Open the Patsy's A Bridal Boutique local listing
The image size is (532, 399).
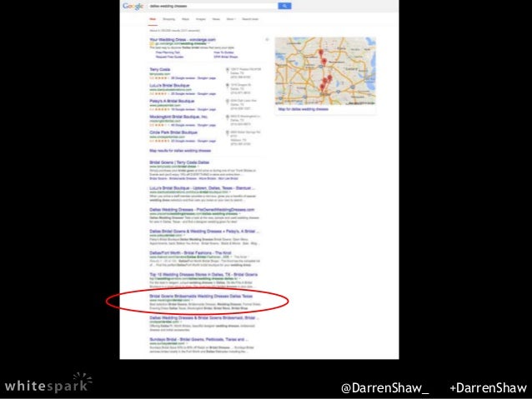click(x=172, y=101)
